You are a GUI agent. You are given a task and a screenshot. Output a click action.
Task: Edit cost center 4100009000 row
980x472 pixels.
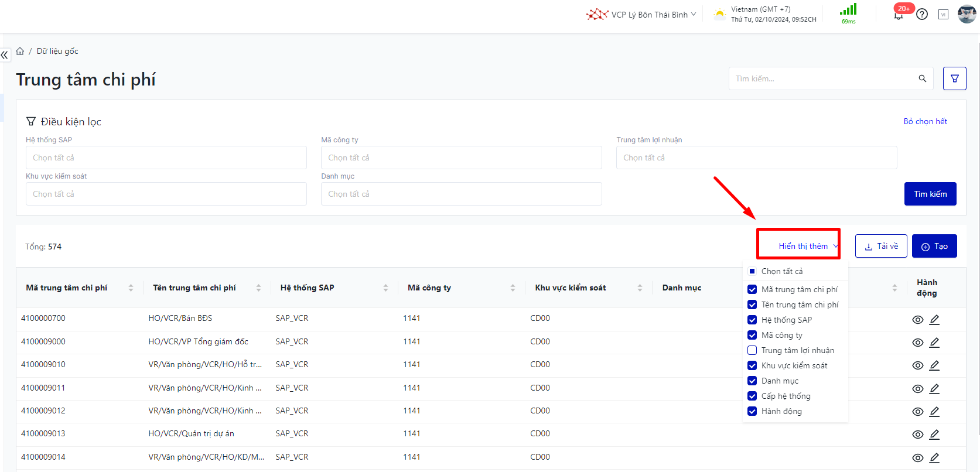(x=934, y=343)
